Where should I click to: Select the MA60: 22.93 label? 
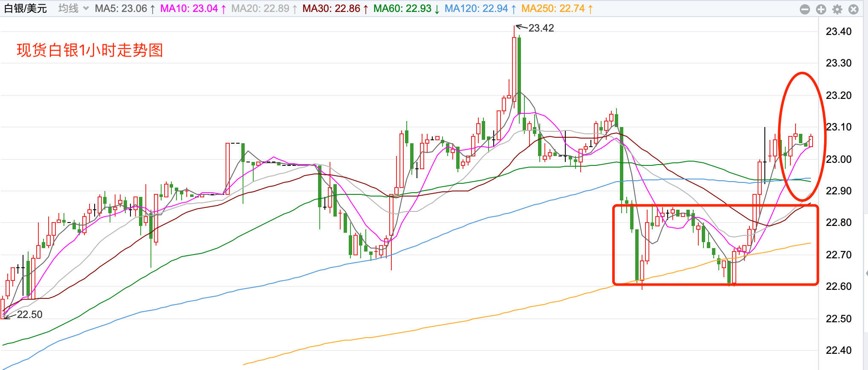[406, 9]
